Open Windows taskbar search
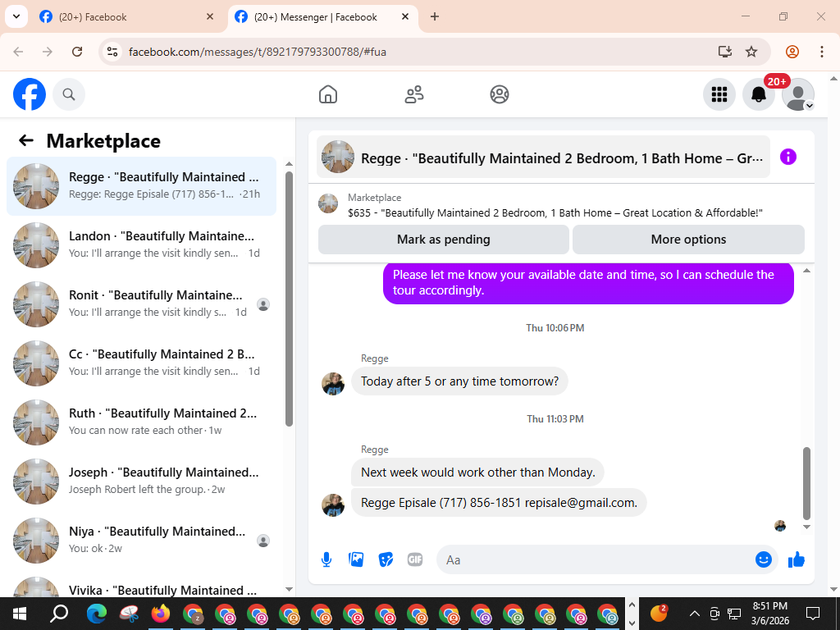The width and height of the screenshot is (840, 630). click(59, 613)
